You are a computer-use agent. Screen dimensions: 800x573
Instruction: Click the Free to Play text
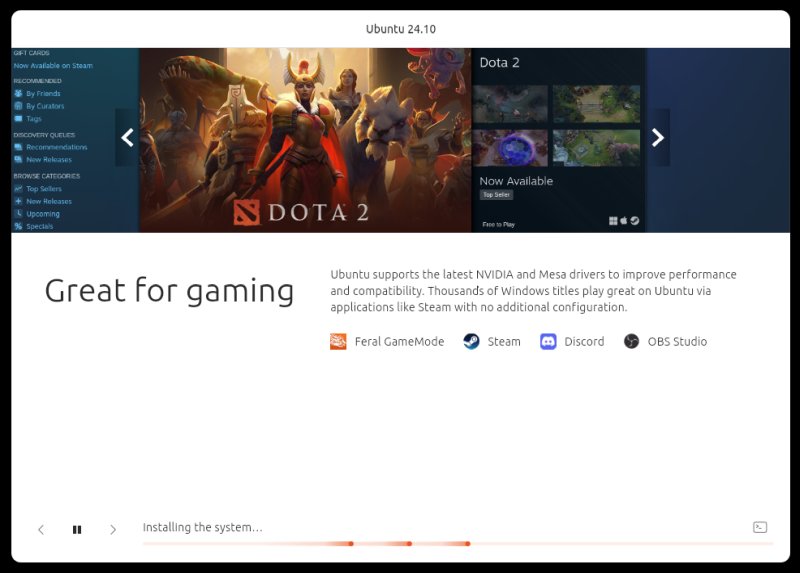coord(498,225)
